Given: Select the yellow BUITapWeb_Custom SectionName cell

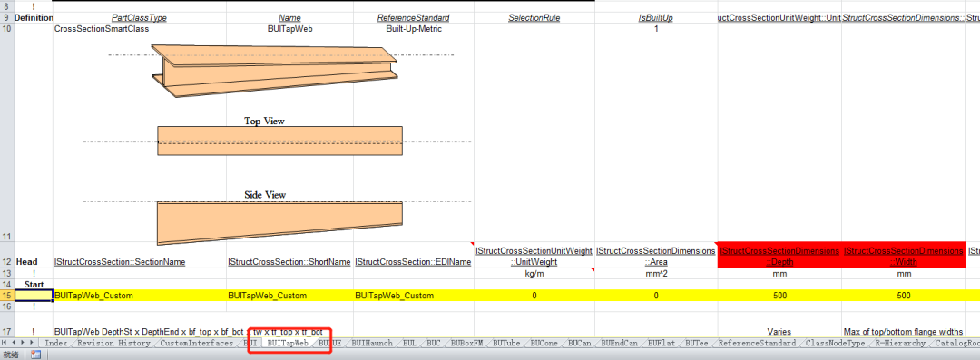Looking at the screenshot, I should (x=140, y=296).
